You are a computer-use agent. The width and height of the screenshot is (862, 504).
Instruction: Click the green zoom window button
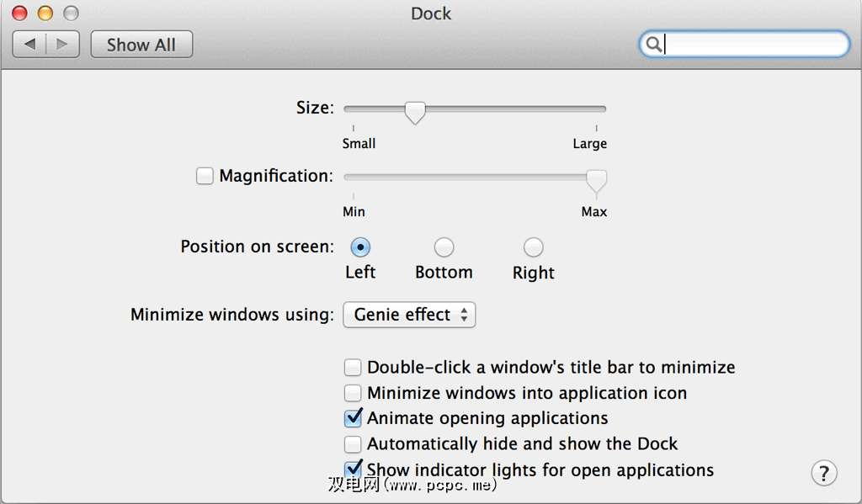click(x=71, y=13)
